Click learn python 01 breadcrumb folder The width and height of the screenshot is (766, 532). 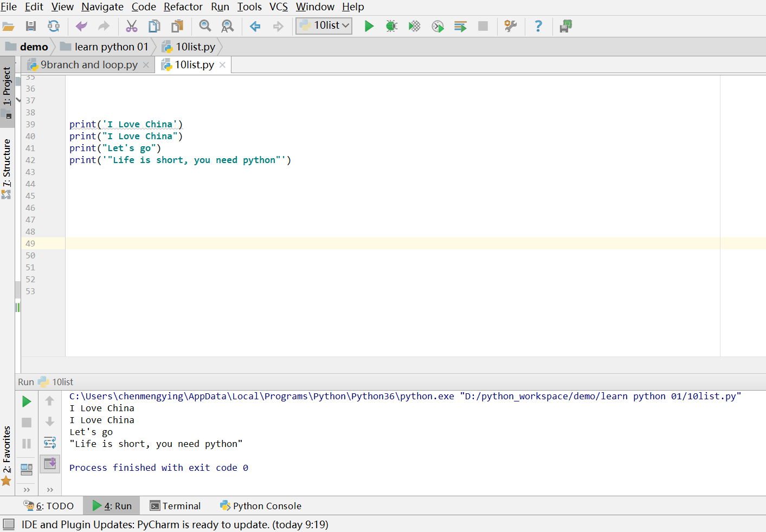(104, 47)
